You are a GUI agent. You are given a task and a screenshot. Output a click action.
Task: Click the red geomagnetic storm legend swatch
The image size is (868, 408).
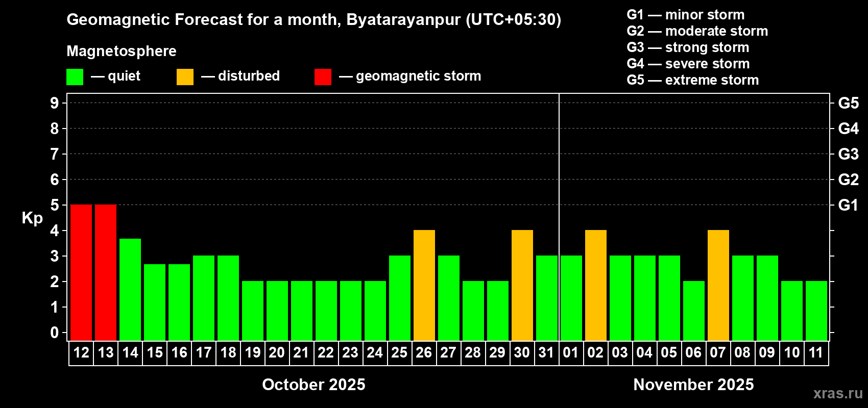pyautogui.click(x=323, y=77)
